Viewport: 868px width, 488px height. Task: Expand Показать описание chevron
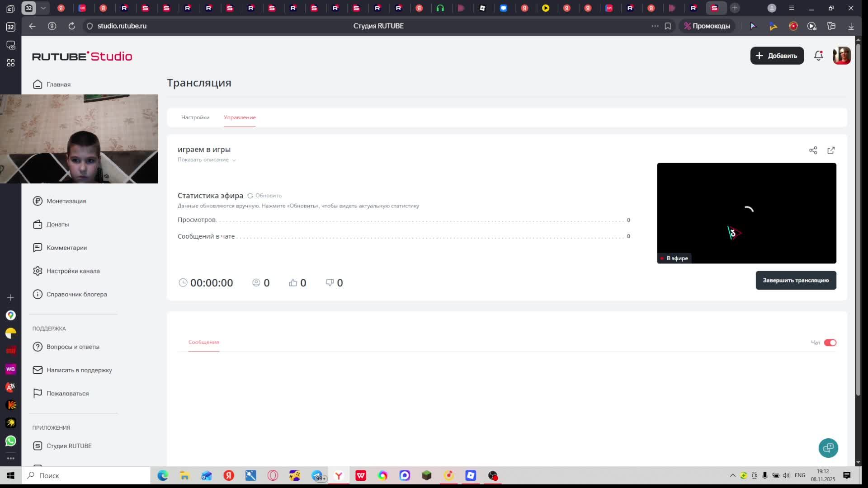tap(234, 160)
